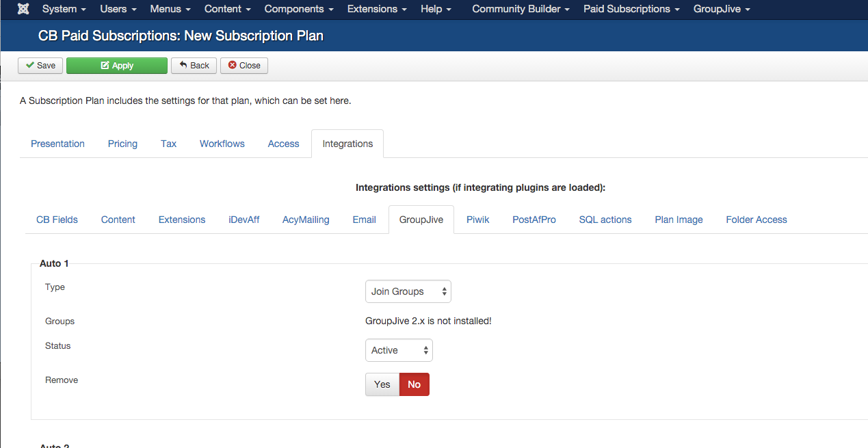The image size is (868, 448).
Task: Switch to the Workflows tab
Action: click(222, 144)
